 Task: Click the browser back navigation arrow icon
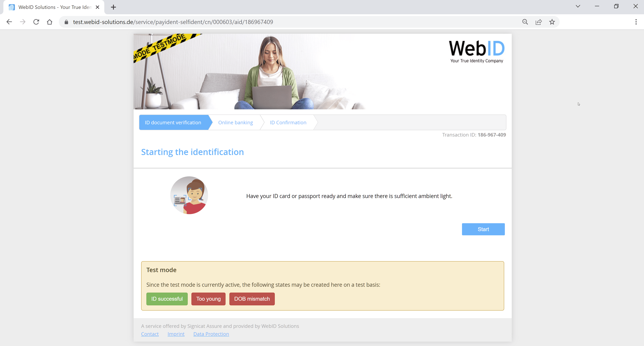9,22
